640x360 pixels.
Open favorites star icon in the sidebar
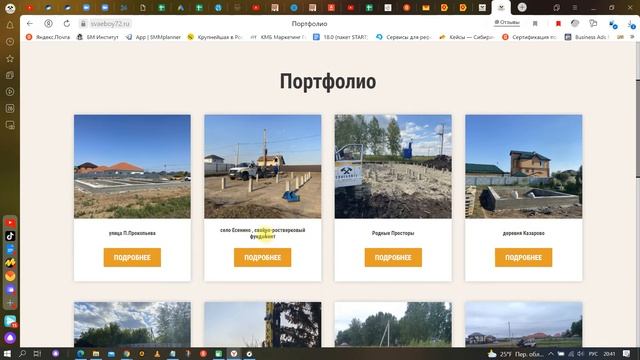[10, 58]
